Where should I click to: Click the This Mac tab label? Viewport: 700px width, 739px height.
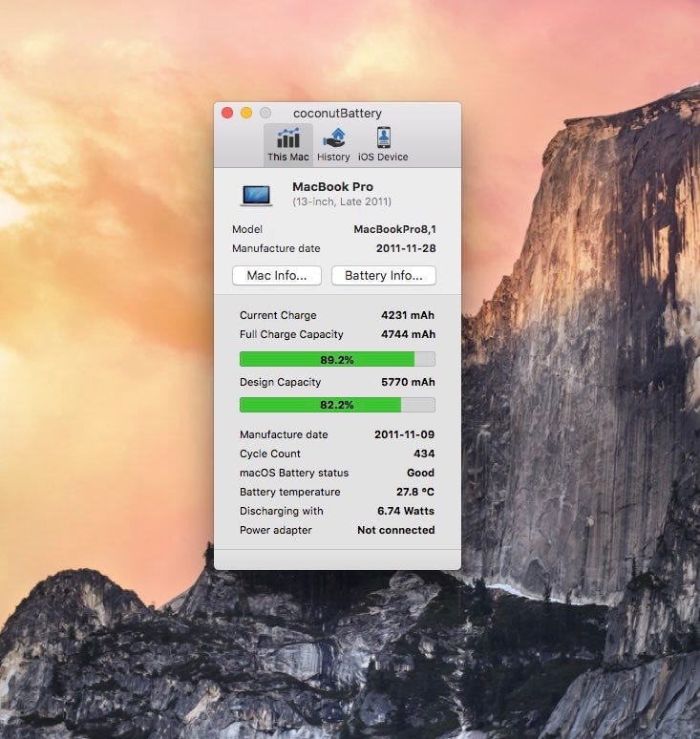coord(288,157)
